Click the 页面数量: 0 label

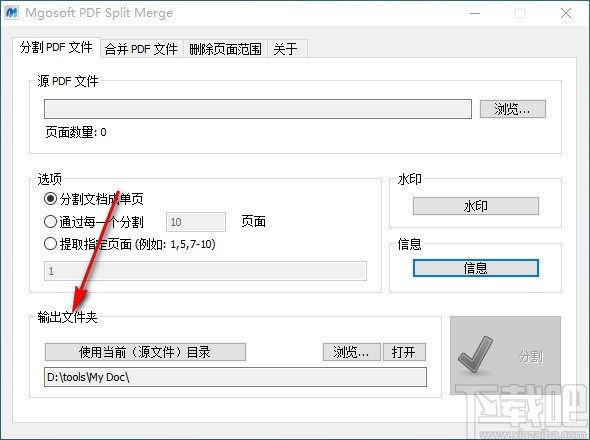[76, 132]
